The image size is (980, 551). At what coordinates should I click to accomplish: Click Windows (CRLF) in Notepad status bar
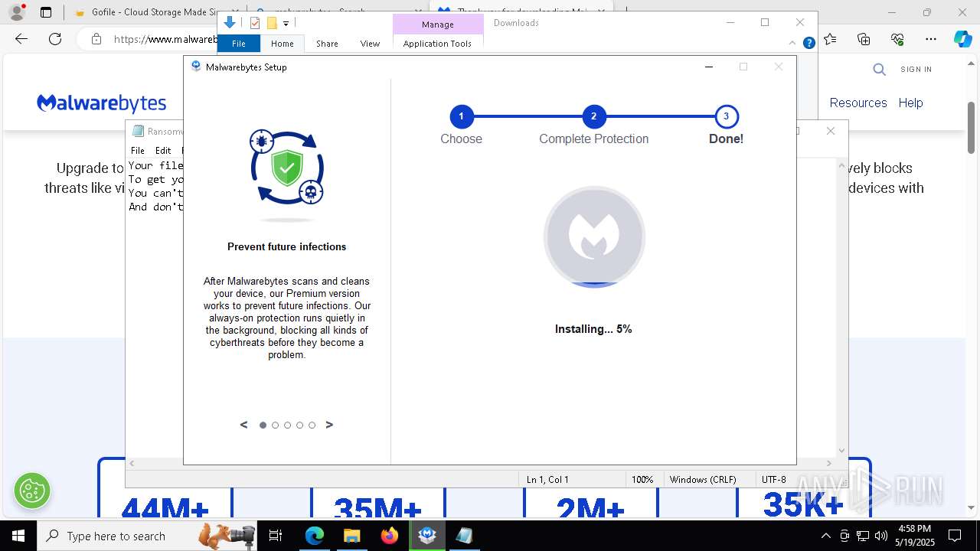(703, 480)
